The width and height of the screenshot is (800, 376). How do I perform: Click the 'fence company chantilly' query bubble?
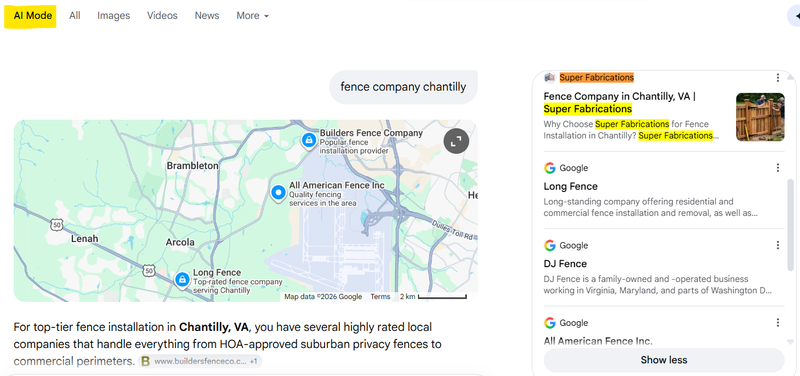pos(403,87)
